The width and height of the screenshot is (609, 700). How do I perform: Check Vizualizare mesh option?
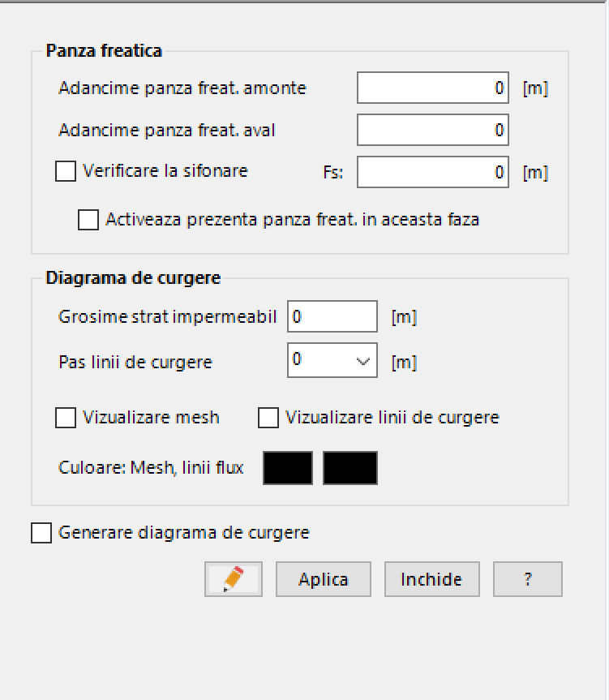pyautogui.click(x=66, y=418)
